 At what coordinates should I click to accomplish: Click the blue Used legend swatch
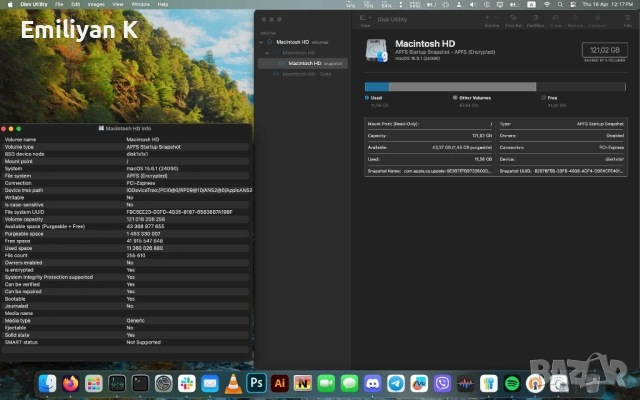pyautogui.click(x=367, y=98)
